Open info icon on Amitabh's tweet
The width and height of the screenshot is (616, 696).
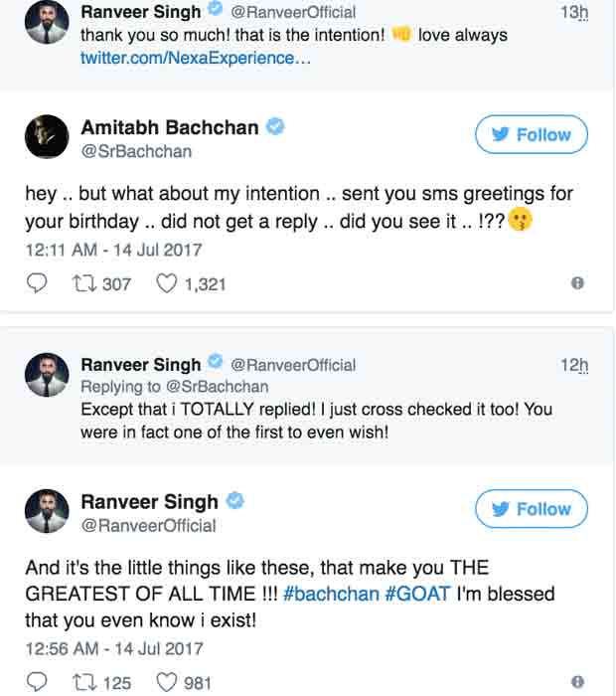[x=577, y=283]
